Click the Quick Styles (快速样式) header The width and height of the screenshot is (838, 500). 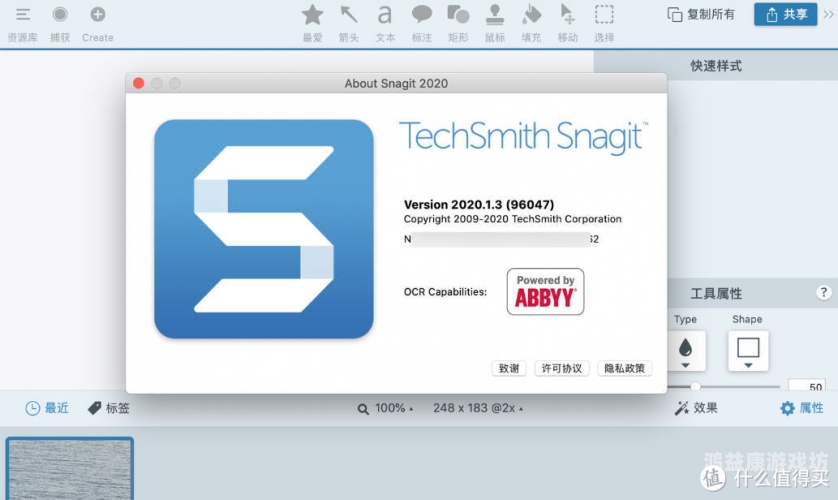(716, 66)
